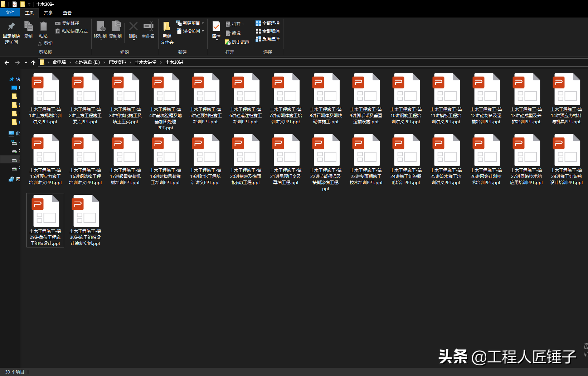This screenshot has height=376, width=588.
Task: Expand chevron after 已发资料 in address bar
Action: [x=131, y=63]
